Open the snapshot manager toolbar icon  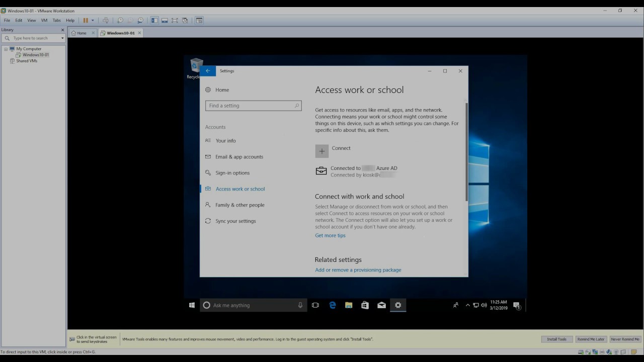pos(140,21)
